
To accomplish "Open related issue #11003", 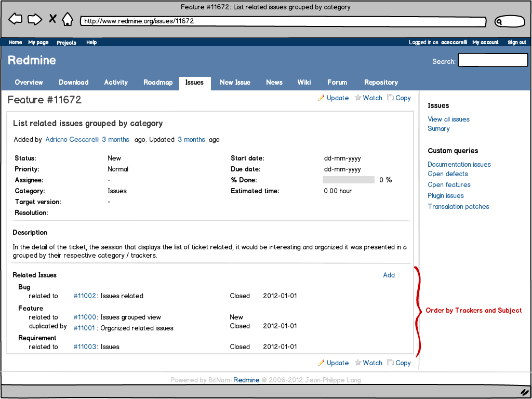I will pyautogui.click(x=85, y=347).
